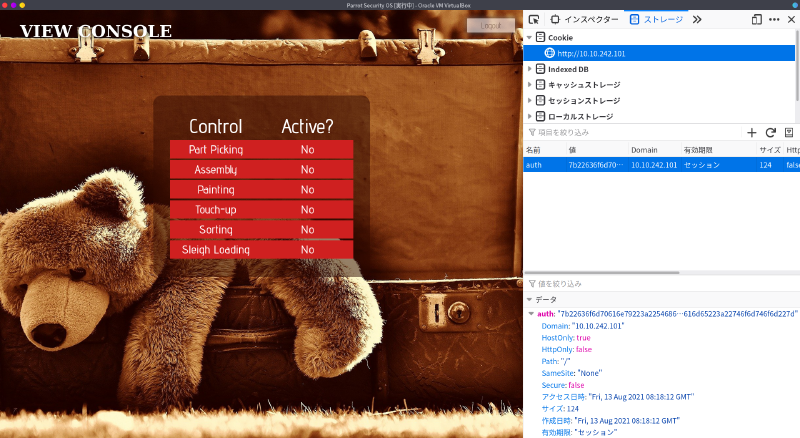Screen dimensions: 800x438
Task: Click the 10.10.242.101 domain table cell
Action: (x=655, y=165)
